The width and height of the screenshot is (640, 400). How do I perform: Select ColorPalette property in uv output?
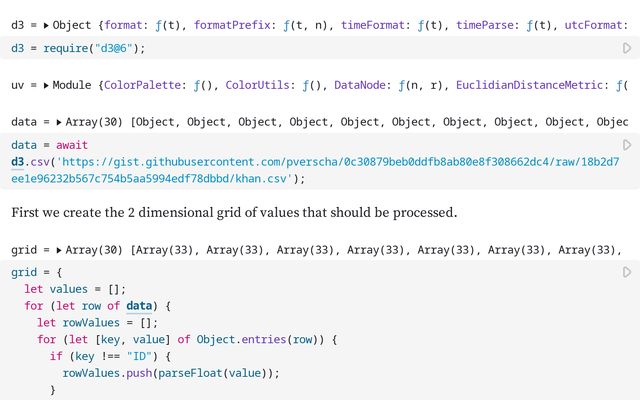coord(142,85)
